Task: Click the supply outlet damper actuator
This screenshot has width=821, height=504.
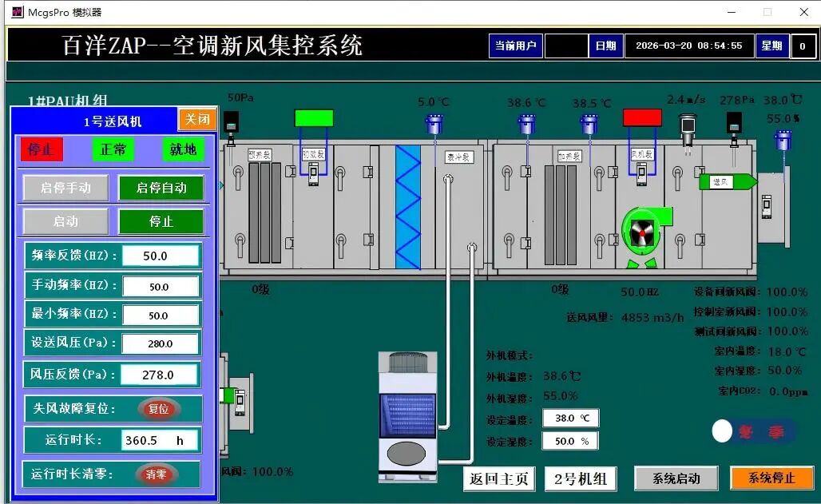Action: [x=767, y=206]
